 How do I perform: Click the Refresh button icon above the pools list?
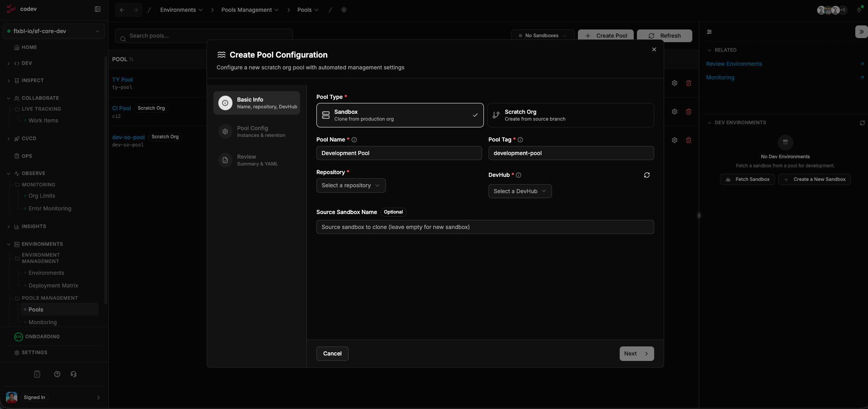[651, 36]
